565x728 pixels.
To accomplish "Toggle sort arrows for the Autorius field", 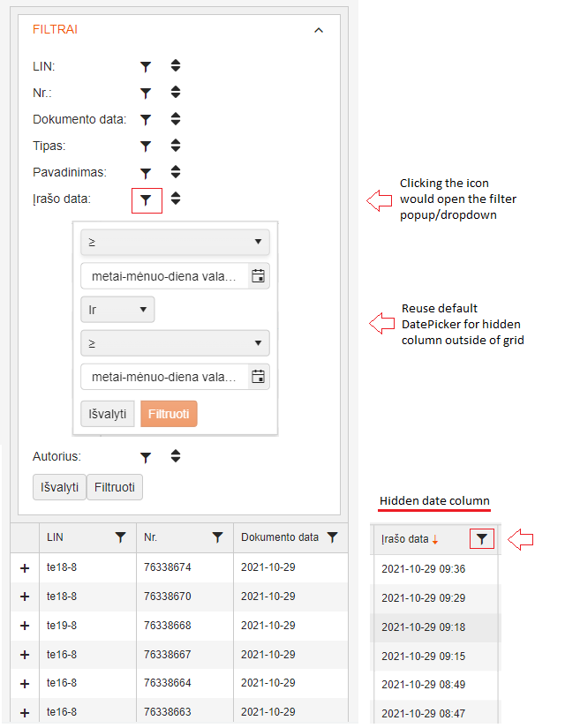I will click(x=176, y=456).
